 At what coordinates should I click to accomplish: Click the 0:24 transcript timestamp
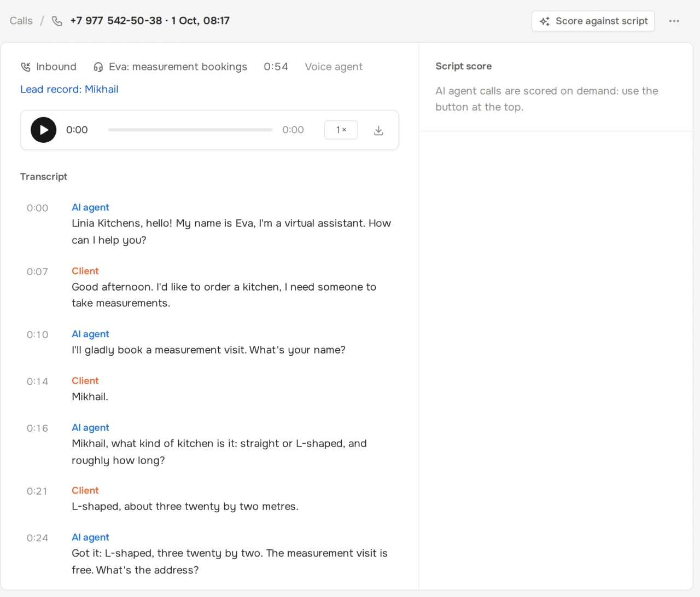click(37, 538)
